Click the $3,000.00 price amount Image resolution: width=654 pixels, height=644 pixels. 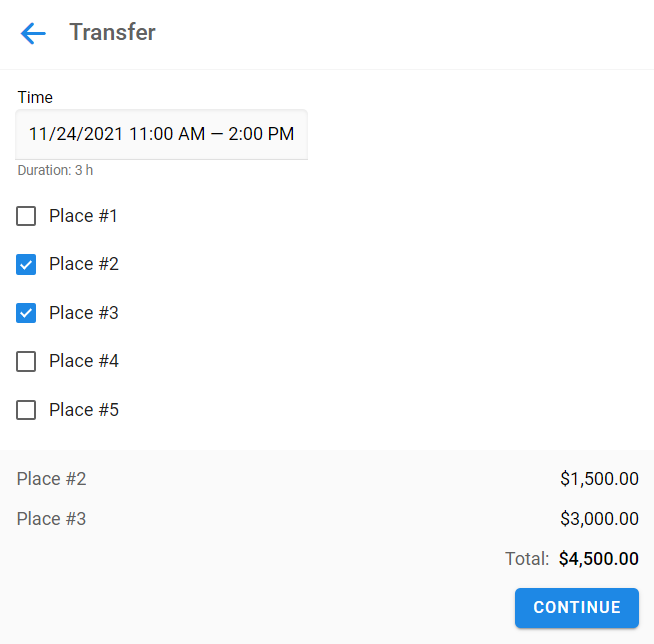coord(599,519)
